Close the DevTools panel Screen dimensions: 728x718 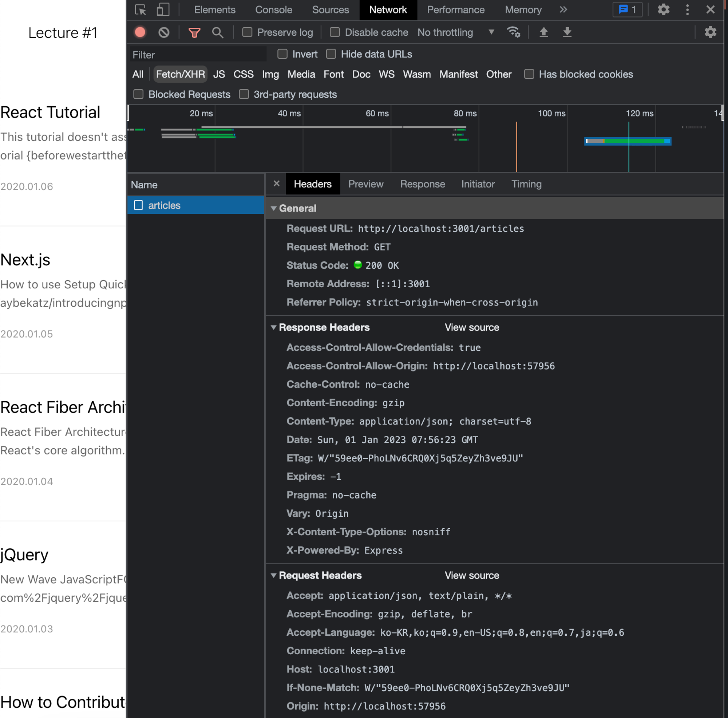click(x=710, y=10)
